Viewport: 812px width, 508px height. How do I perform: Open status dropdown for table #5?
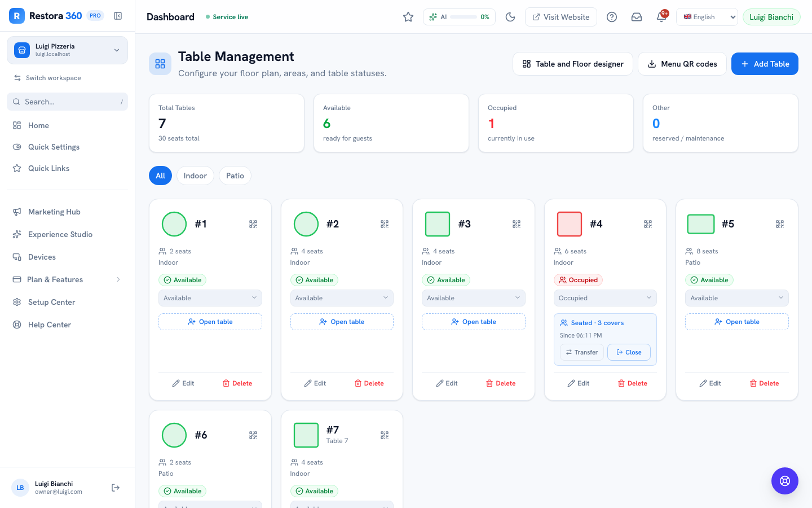[737, 298]
